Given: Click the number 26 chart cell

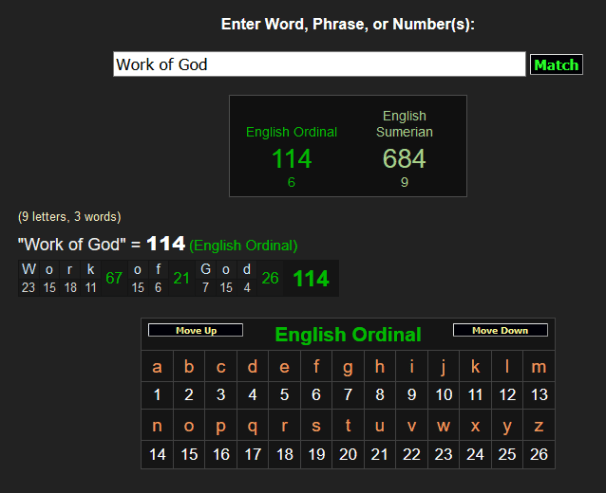Looking at the screenshot, I should click(x=539, y=455).
